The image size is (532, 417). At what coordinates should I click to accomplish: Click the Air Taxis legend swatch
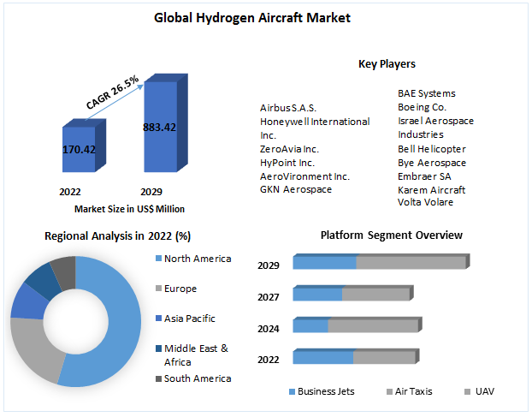click(389, 391)
